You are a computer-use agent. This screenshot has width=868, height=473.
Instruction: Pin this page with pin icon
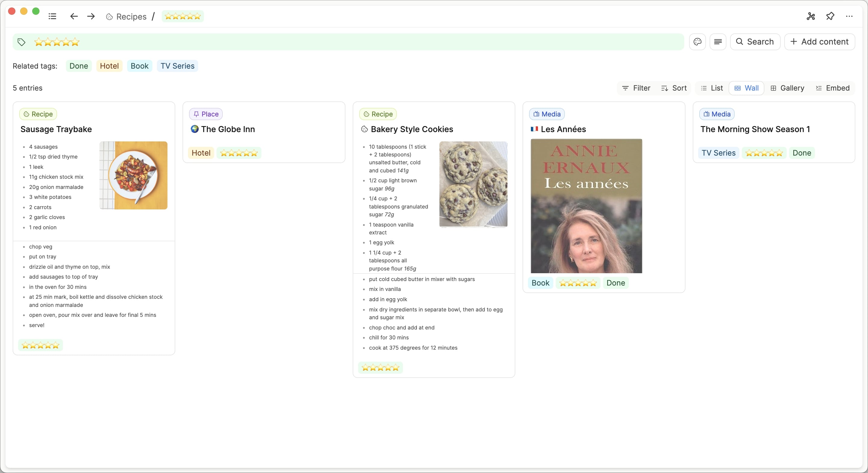[x=830, y=16]
